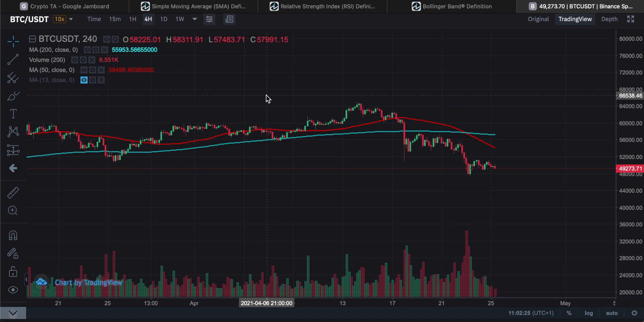644x322 pixels.
Task: Expand more time intervals dropdown arrow
Action: (x=195, y=19)
